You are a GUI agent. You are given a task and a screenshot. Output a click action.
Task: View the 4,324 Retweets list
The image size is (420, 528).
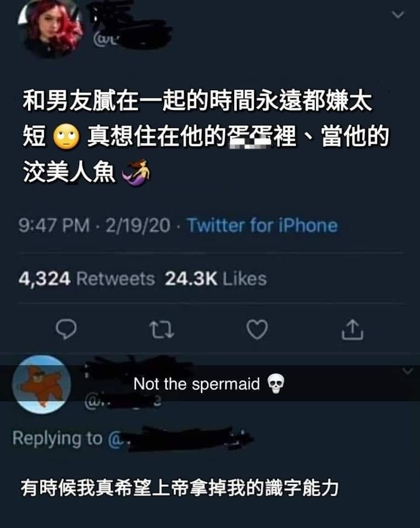tap(86, 279)
